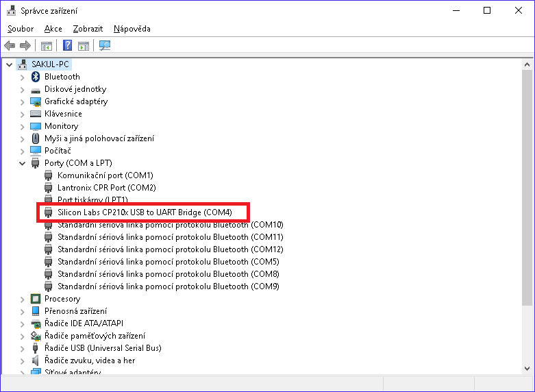Viewport: 535px width, 392px height.
Task: Open the Soubor menu
Action: point(21,29)
